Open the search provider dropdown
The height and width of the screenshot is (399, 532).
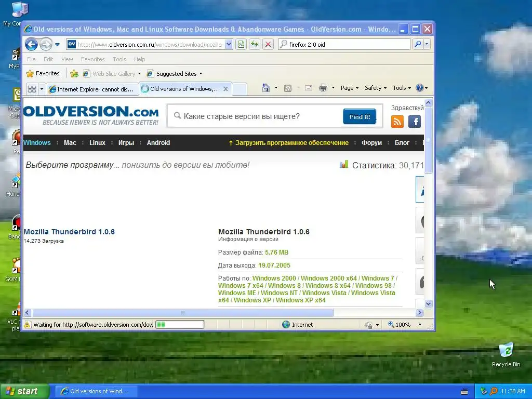427,44
